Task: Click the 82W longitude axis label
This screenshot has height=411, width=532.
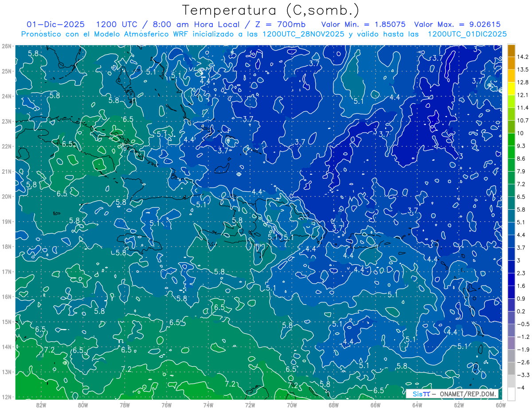Action: [41, 405]
